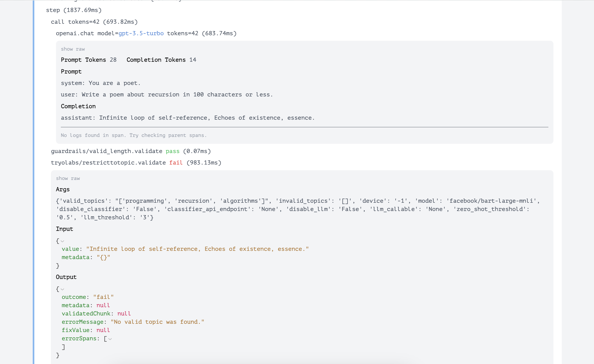Open the gpt-3.5-turbo model link
Viewport: 594px width, 364px height.
pos(141,33)
